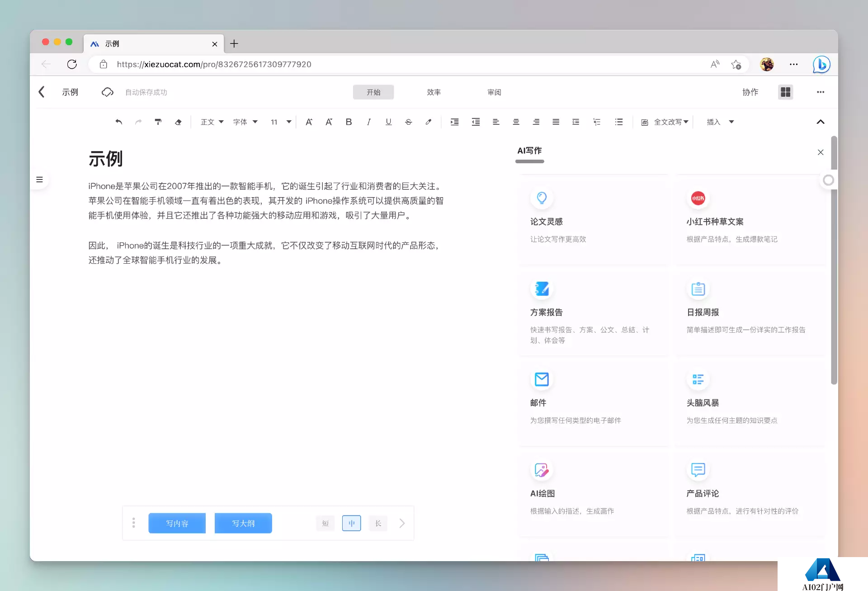Open the Bing sidebar icon
The height and width of the screenshot is (591, 868).
[x=821, y=64]
